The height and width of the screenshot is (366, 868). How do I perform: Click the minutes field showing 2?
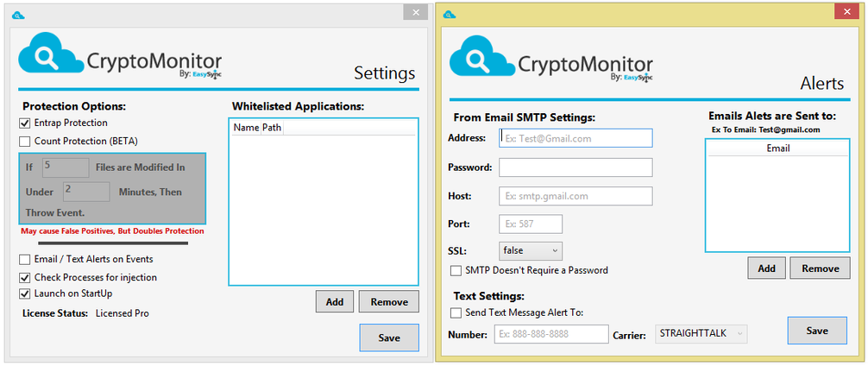[x=86, y=192]
